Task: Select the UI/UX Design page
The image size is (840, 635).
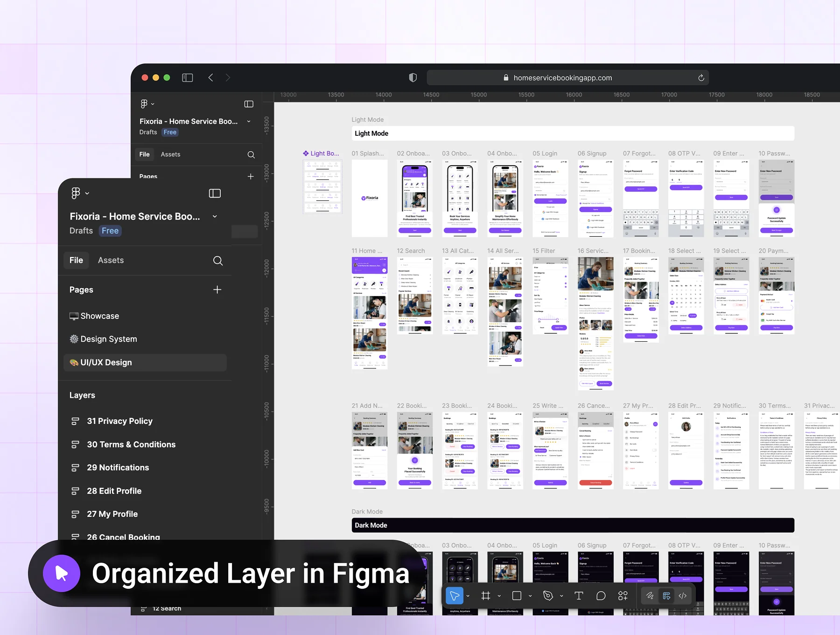Action: pyautogui.click(x=145, y=363)
